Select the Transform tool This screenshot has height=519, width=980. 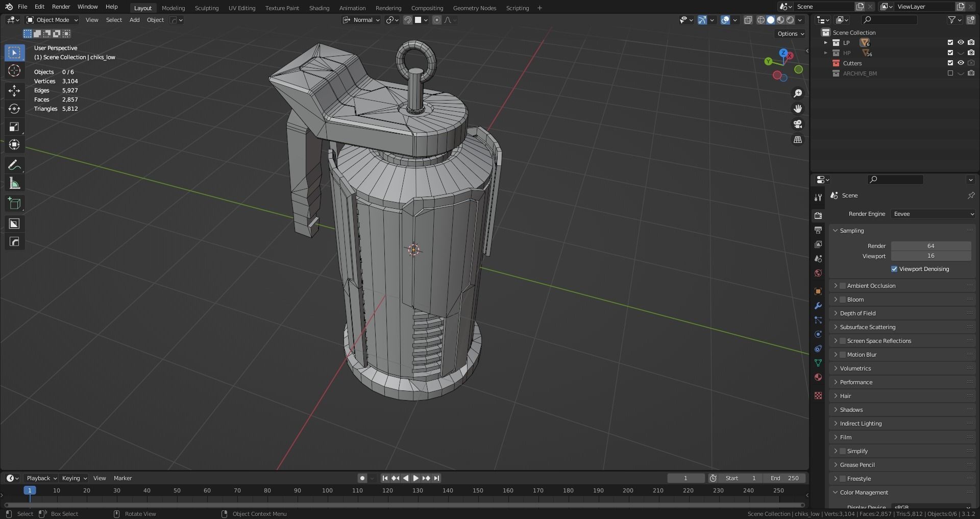[14, 144]
